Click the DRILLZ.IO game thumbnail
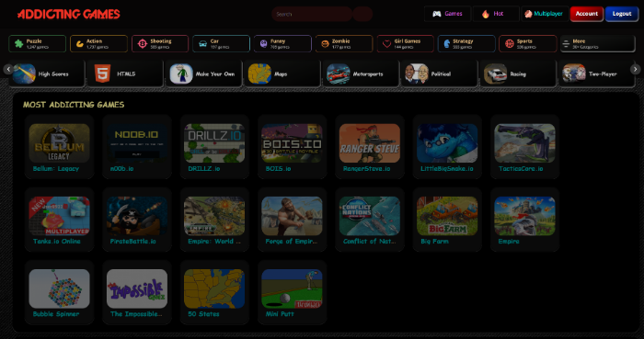Image resolution: width=644 pixels, height=339 pixels. (214, 143)
